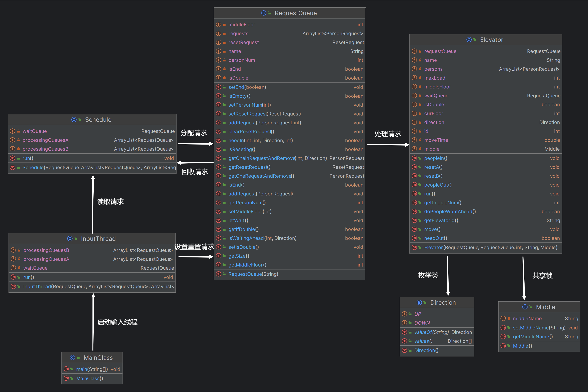Click the class icon beside InputThread title
Screen dimensions: 588x392
coord(70,239)
